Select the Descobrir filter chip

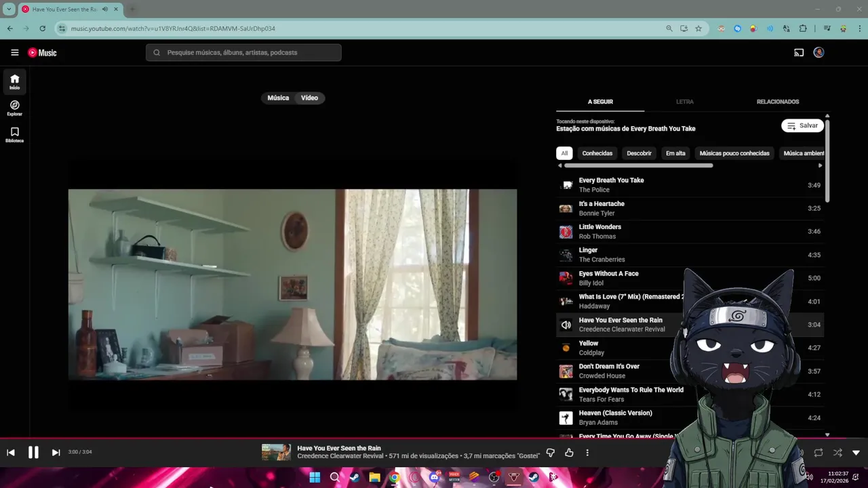[x=639, y=153]
